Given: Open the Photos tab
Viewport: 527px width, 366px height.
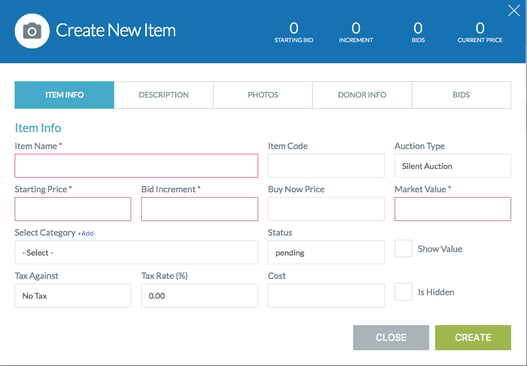Looking at the screenshot, I should coord(263,95).
